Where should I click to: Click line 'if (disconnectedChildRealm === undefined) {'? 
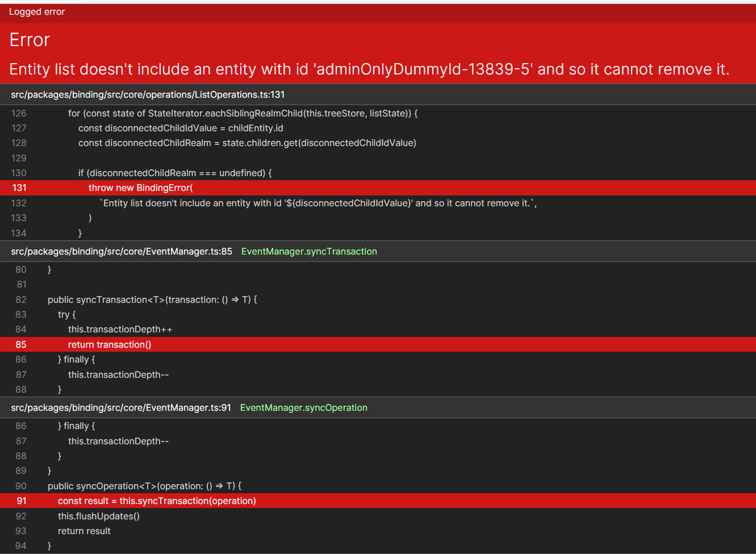175,173
